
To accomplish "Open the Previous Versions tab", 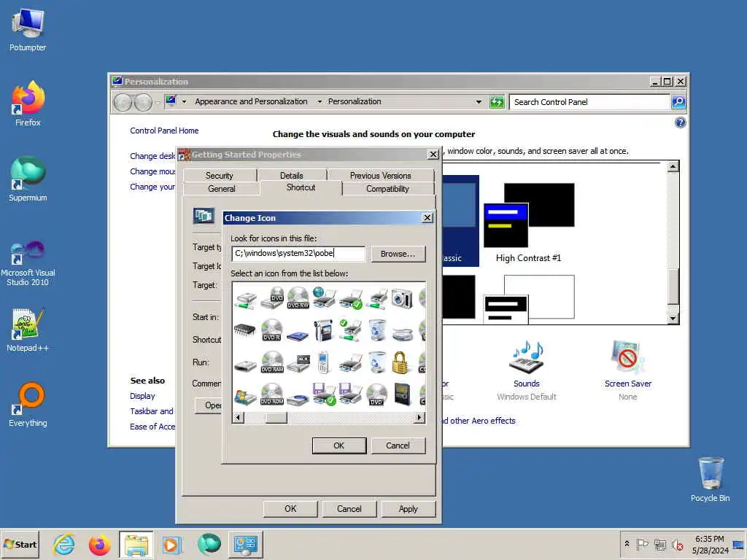I will coord(380,175).
